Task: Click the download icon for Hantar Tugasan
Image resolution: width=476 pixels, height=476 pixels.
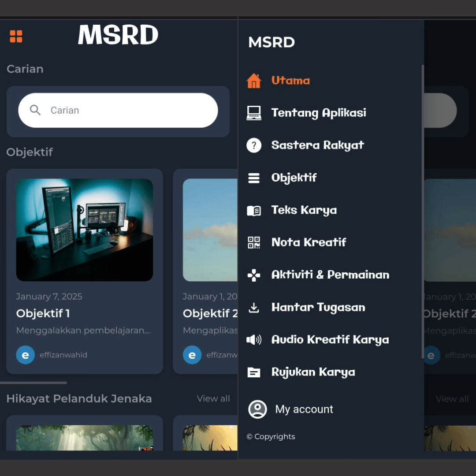Action: click(x=254, y=308)
